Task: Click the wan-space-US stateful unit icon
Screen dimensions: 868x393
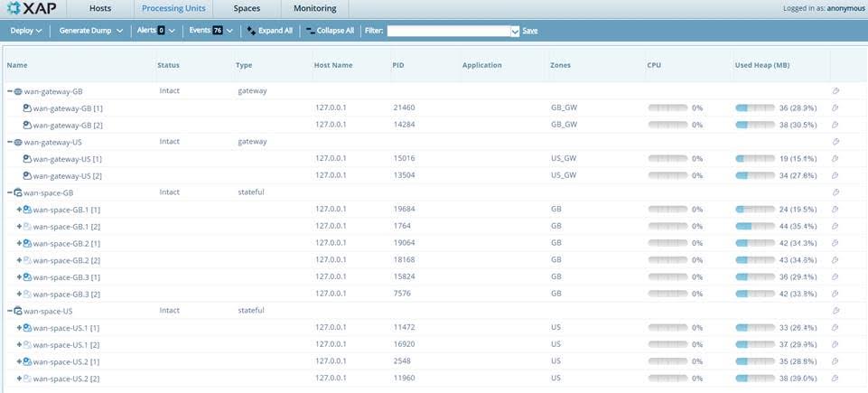Action: coord(18,311)
